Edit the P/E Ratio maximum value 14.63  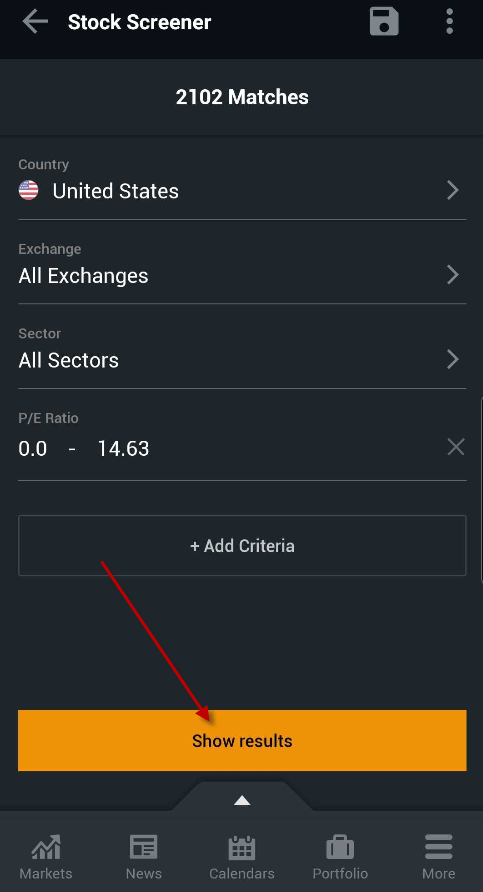pyautogui.click(x=123, y=449)
